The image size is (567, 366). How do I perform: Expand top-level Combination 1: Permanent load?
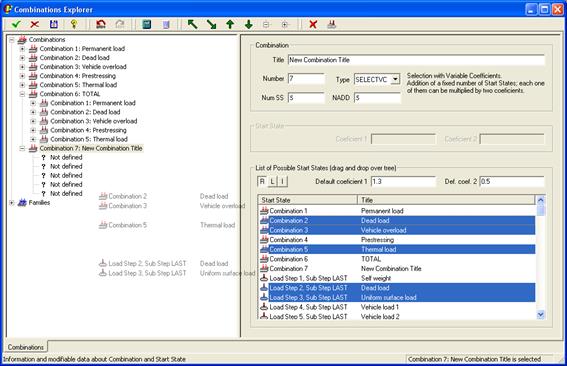coord(22,48)
